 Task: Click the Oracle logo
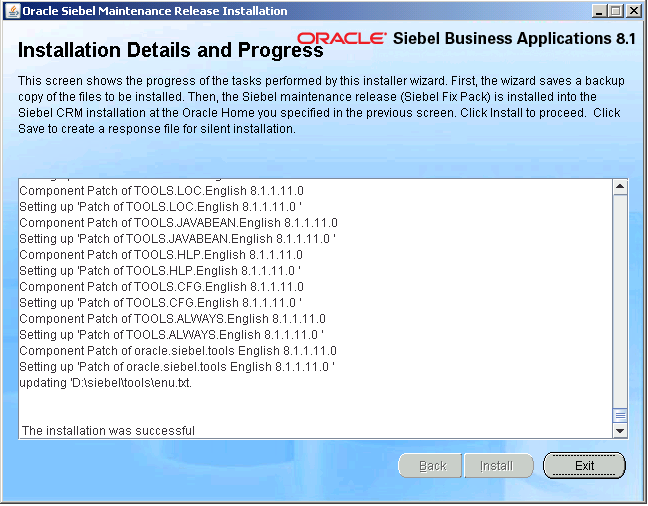coord(342,38)
